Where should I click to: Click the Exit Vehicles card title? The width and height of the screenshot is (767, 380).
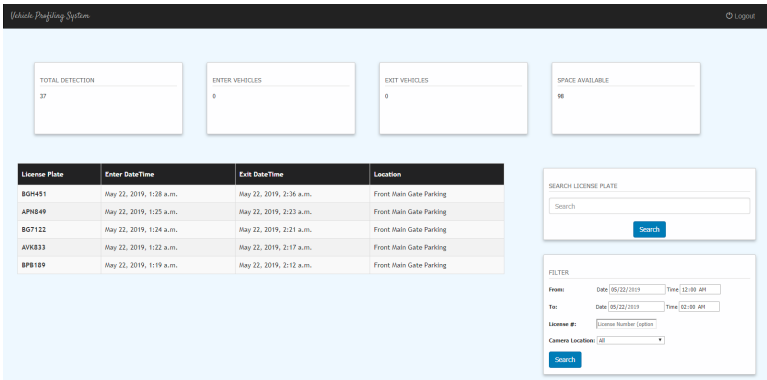tap(406, 80)
